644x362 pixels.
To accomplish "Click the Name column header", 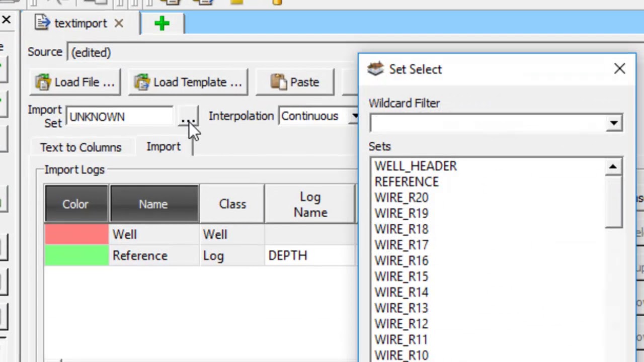I will click(x=153, y=204).
